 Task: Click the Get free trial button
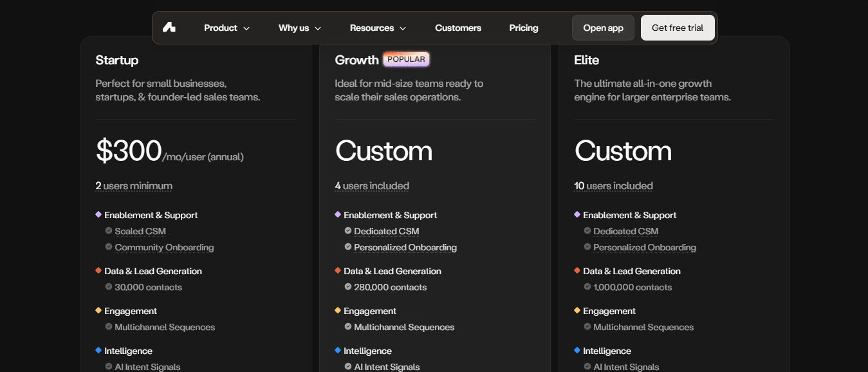coord(678,28)
